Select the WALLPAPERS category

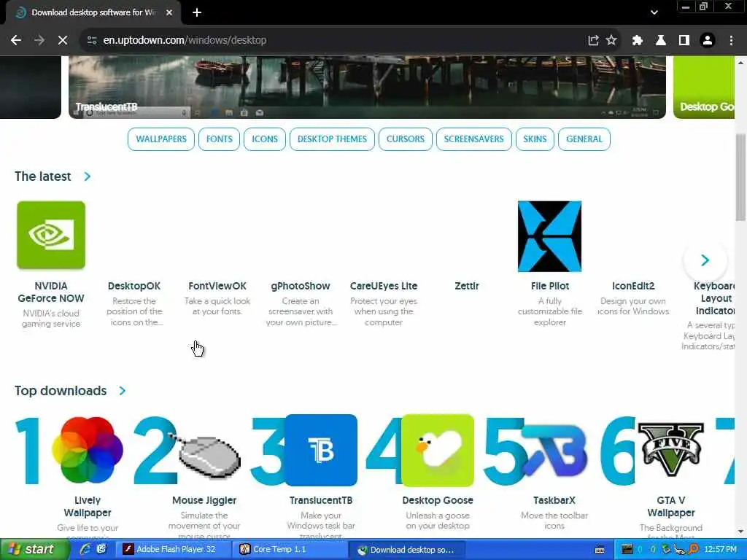pyautogui.click(x=161, y=139)
